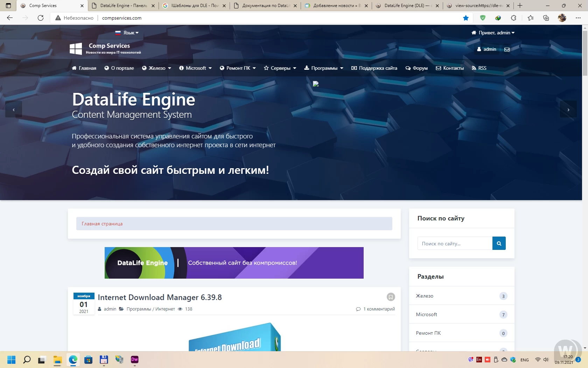The width and height of the screenshot is (588, 368).
Task: Expand the Ремонт ПК menu dropdown
Action: pos(238,68)
